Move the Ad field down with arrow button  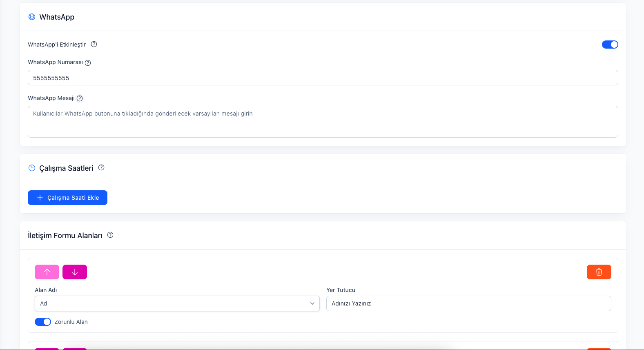pos(75,272)
